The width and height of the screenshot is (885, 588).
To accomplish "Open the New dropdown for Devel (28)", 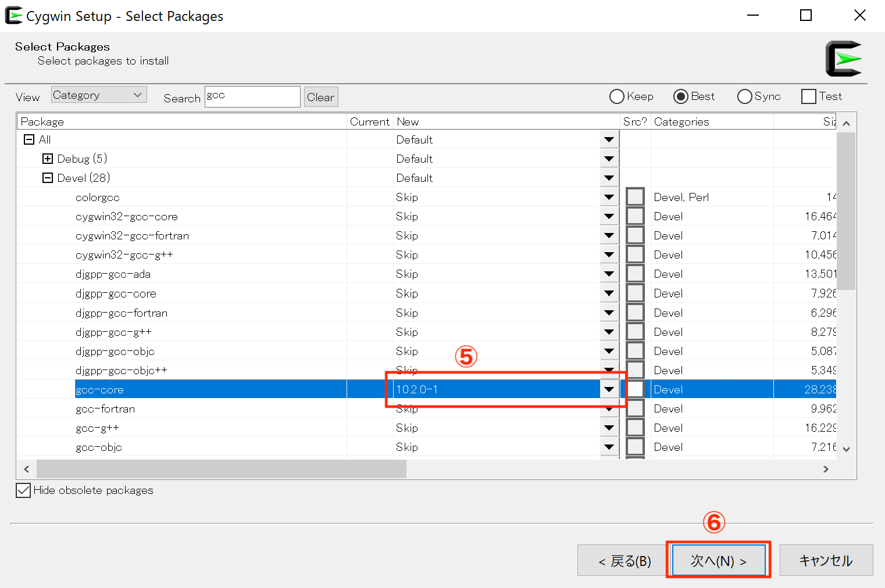I will 609,178.
